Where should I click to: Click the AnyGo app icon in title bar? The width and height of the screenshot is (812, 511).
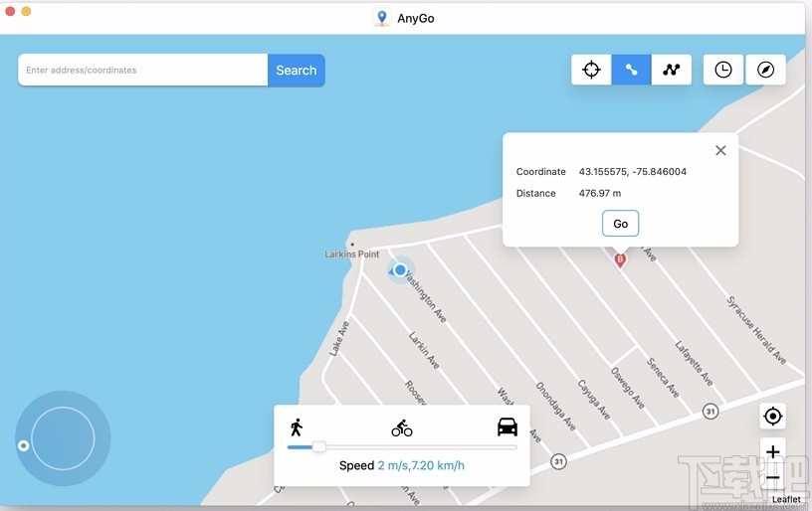click(382, 18)
